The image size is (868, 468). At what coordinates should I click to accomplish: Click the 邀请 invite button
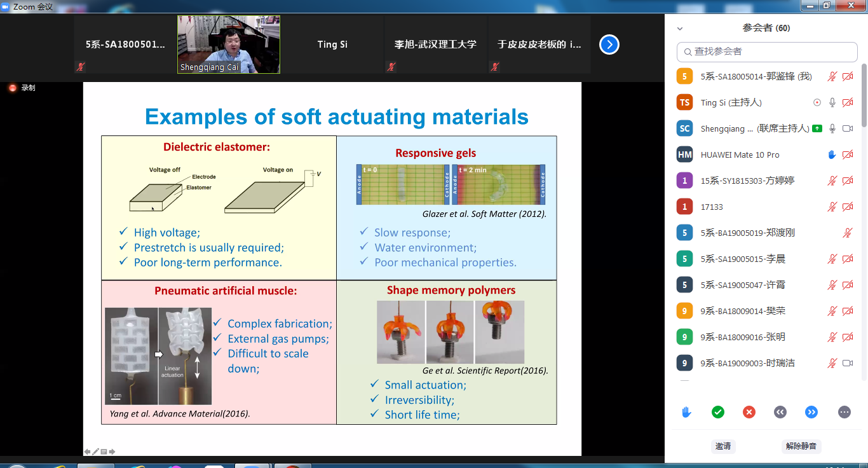[723, 446]
